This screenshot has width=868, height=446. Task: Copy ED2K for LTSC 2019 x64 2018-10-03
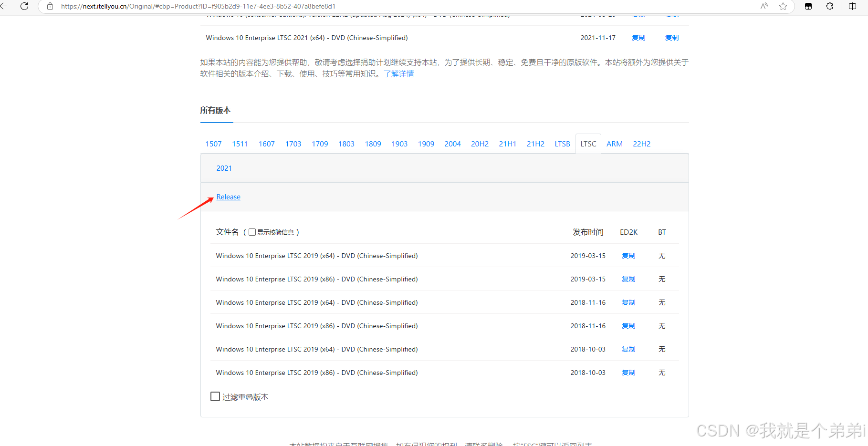coord(628,349)
